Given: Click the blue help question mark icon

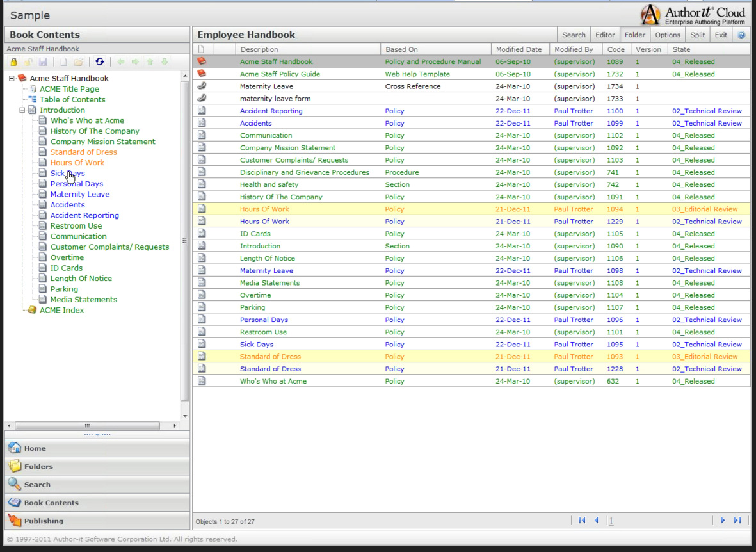Looking at the screenshot, I should click(741, 35).
